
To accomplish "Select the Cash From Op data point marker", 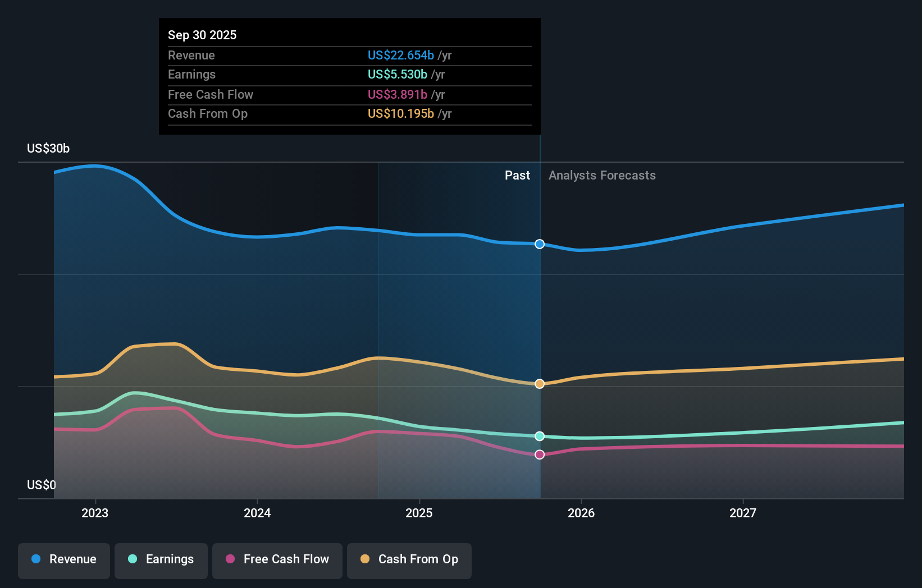I will (x=539, y=384).
